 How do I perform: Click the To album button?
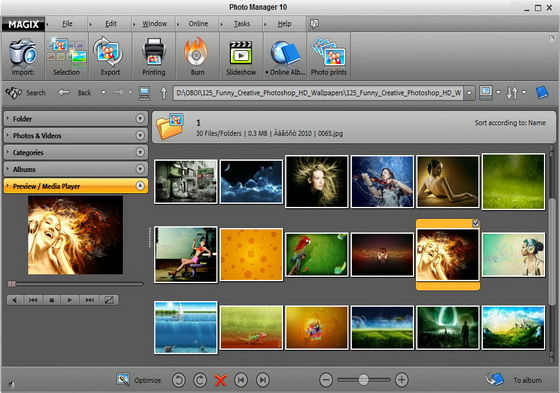(514, 380)
